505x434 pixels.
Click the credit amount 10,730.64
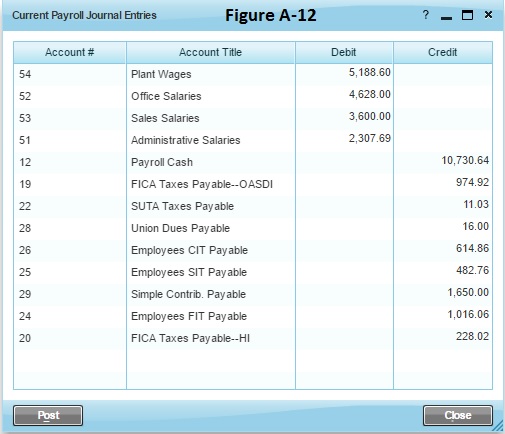tap(465, 160)
